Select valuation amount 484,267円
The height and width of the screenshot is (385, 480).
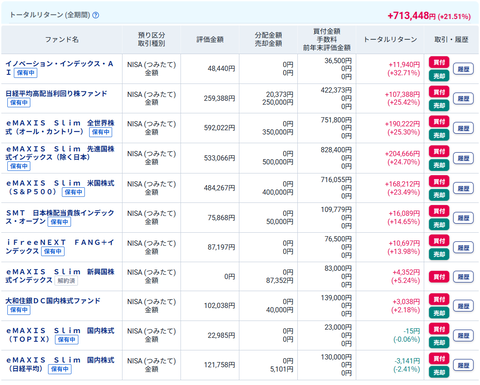coord(219,188)
